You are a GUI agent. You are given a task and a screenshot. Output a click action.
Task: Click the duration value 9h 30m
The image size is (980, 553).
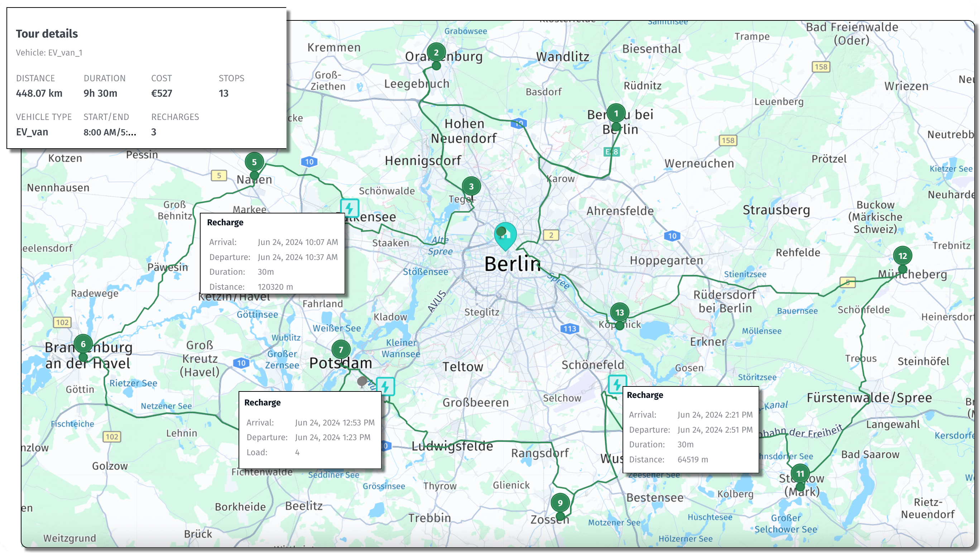tap(100, 93)
